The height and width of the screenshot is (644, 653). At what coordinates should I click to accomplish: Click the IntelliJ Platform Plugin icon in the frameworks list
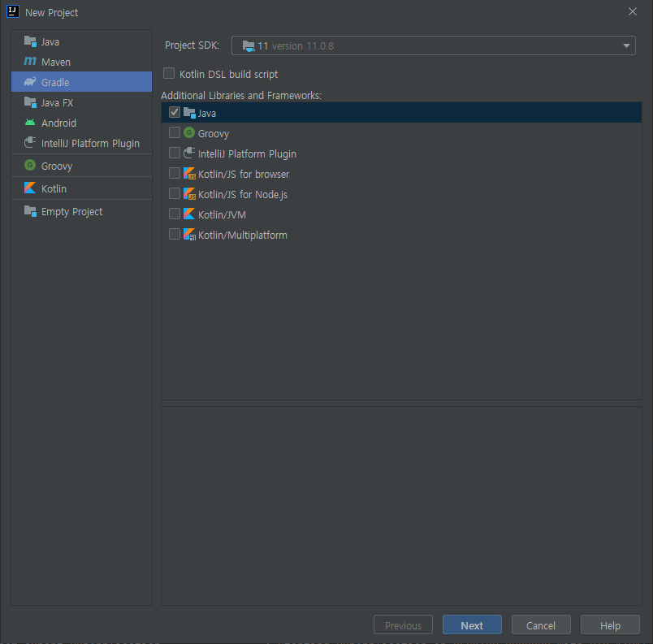click(x=189, y=153)
